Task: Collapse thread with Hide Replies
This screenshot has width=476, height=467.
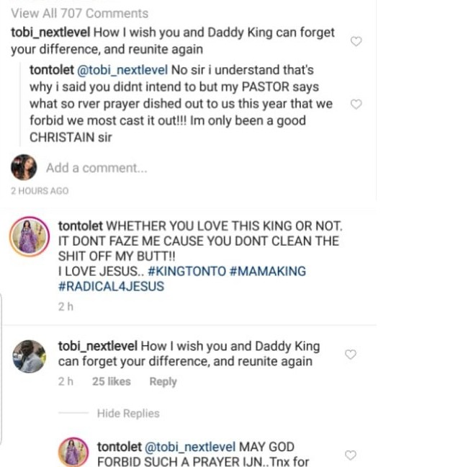Action: 127,414
